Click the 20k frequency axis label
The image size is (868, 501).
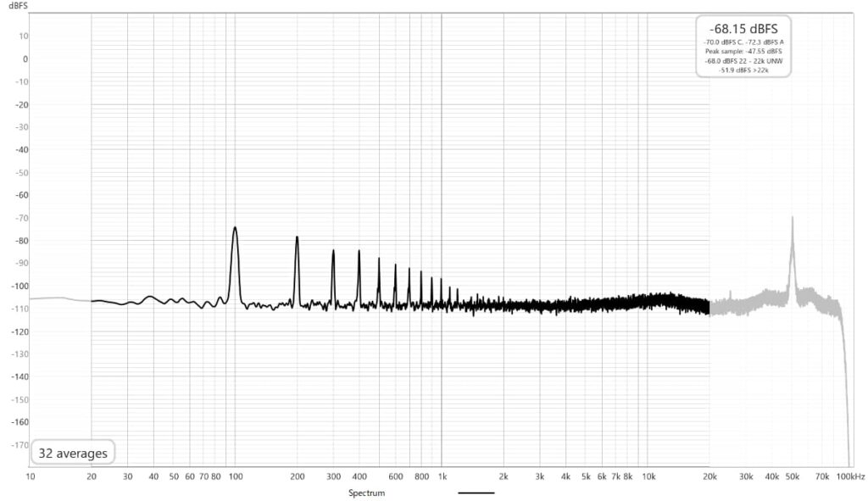tap(709, 477)
